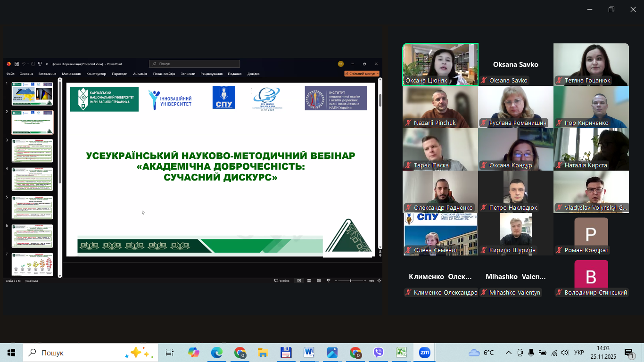The width and height of the screenshot is (644, 362).
Task: Open Quick Access Toolbar customize arrow
Action: pos(47,64)
